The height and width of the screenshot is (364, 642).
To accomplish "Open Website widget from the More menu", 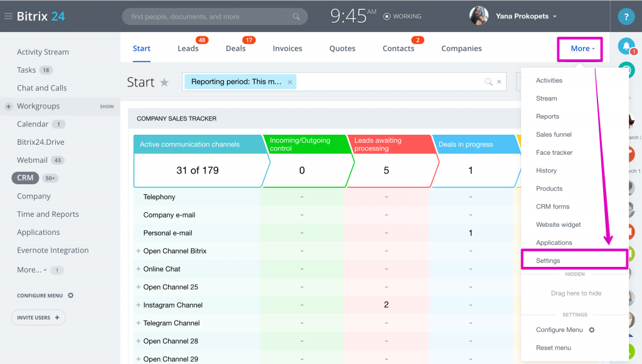I will pos(559,224).
